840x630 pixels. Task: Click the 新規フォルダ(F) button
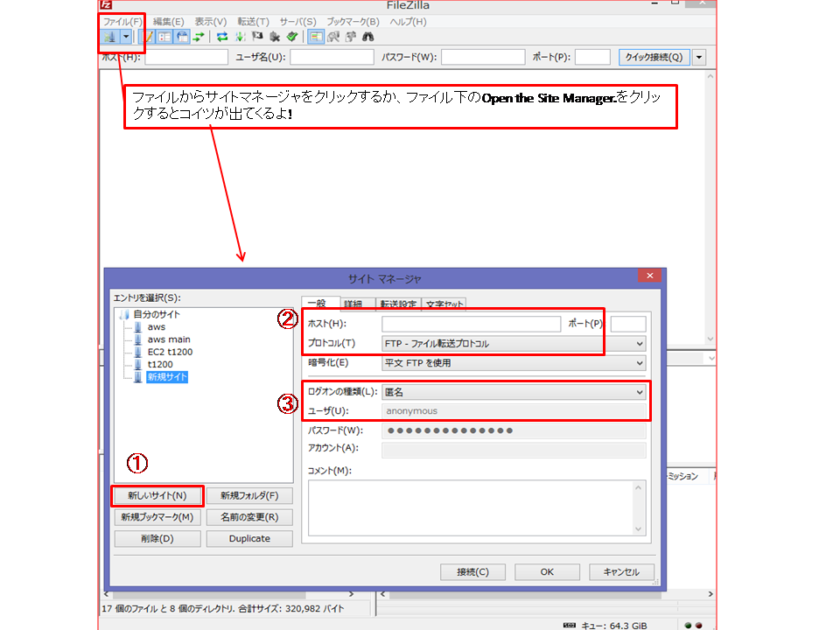(x=249, y=495)
